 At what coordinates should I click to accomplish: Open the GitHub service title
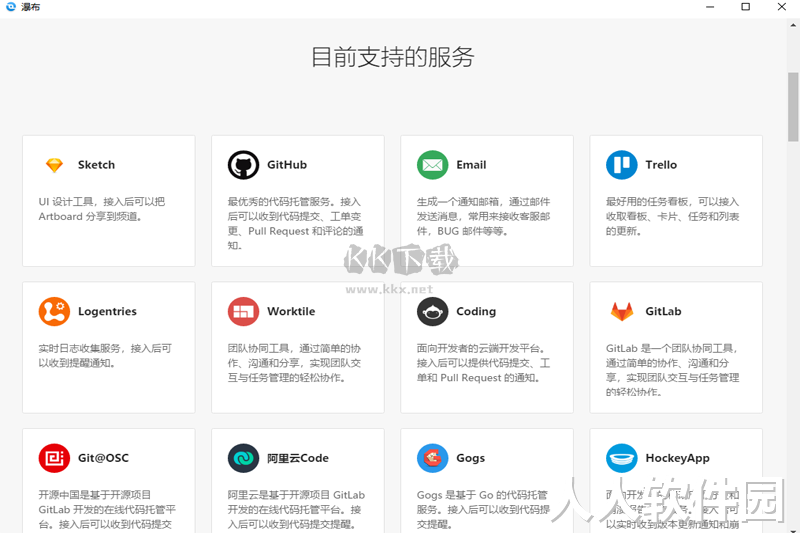tap(287, 165)
